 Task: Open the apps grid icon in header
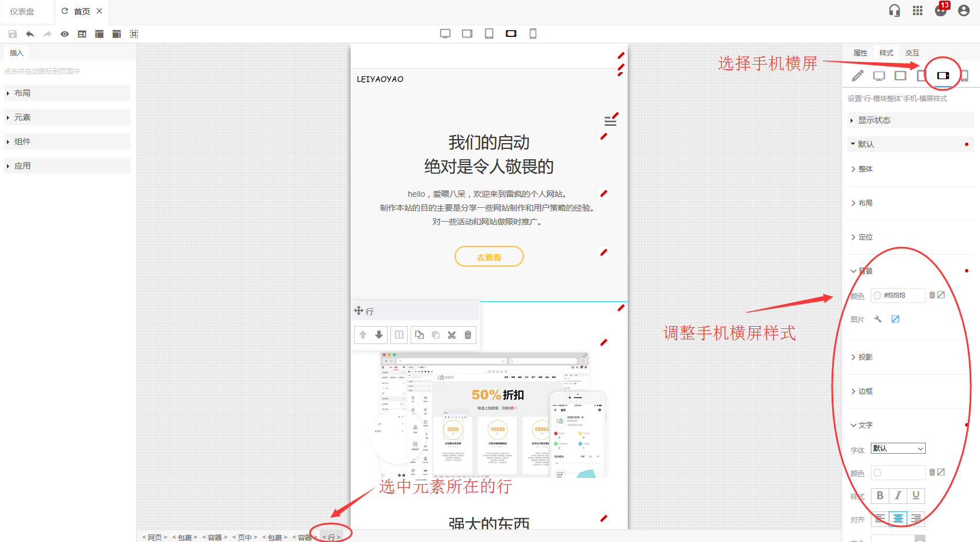coord(918,10)
